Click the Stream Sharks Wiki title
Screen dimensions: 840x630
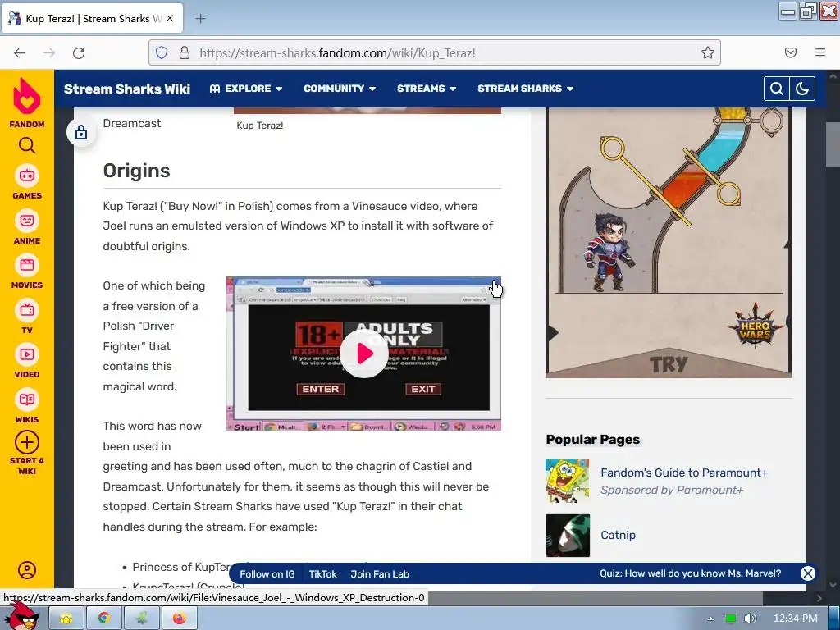[x=127, y=89]
